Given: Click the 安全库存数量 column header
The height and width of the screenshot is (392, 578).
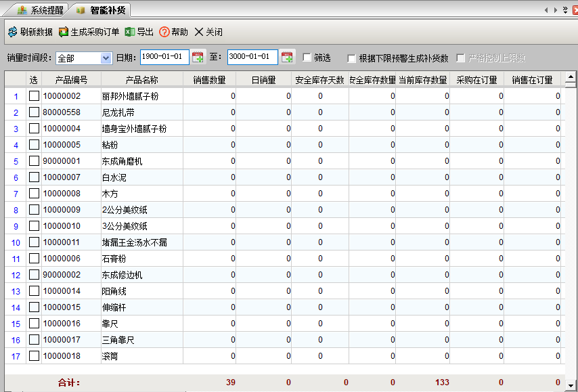Looking at the screenshot, I should click(x=372, y=80).
